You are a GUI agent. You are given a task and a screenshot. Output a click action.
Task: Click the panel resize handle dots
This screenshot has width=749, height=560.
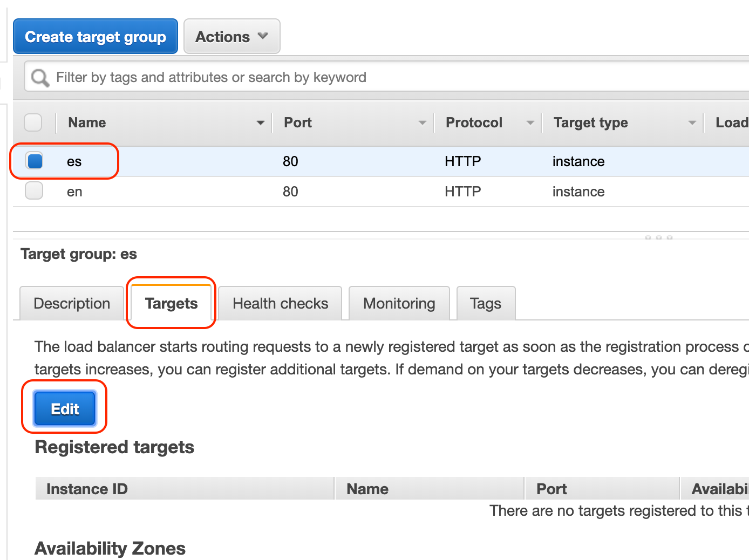coord(658,237)
